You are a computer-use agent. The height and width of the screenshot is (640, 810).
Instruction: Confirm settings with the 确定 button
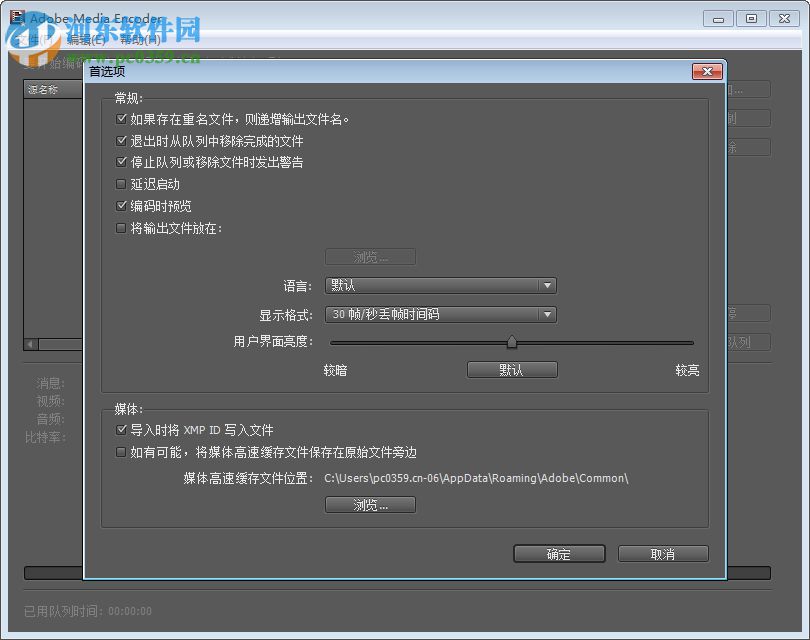559,553
